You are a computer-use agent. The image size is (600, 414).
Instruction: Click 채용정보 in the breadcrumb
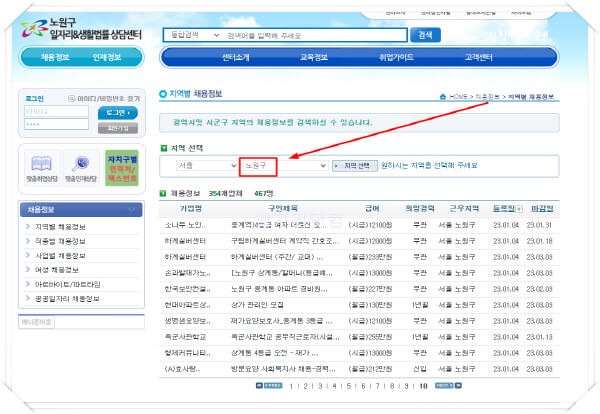488,97
